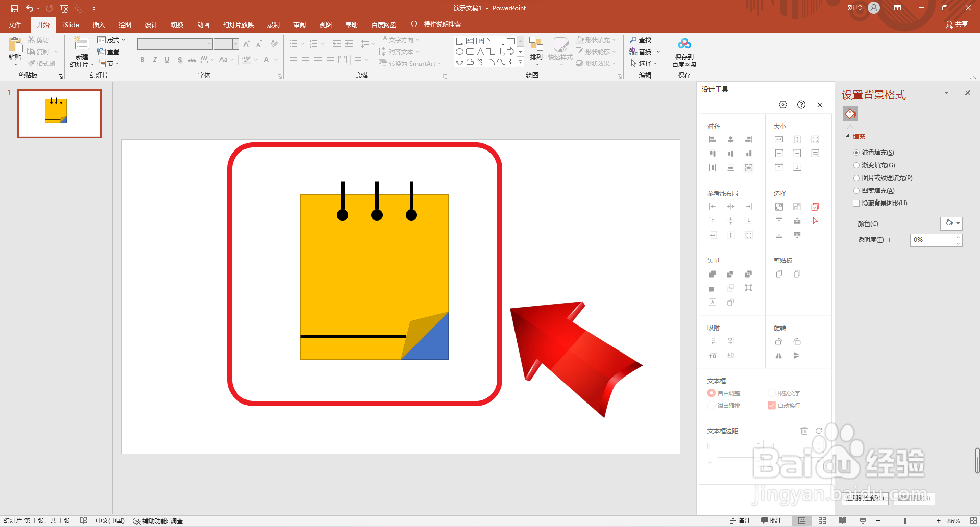Click equal width icon under 大小

[779, 139]
